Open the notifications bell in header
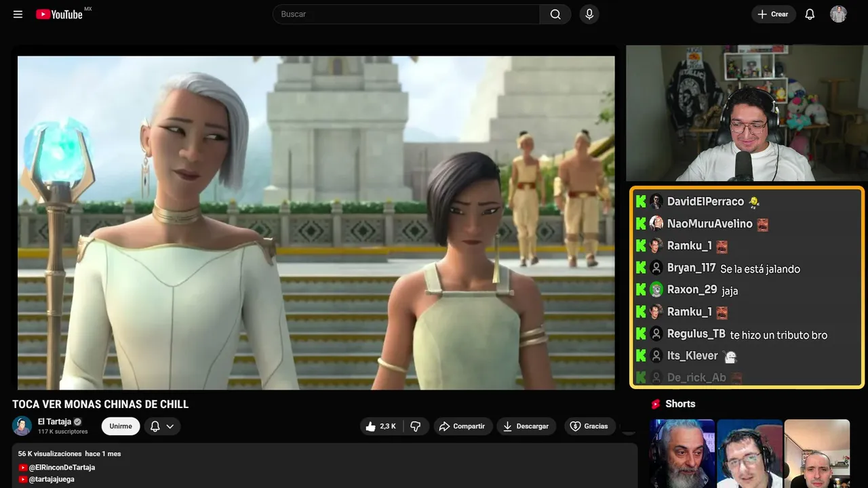The width and height of the screenshot is (868, 488). [810, 14]
